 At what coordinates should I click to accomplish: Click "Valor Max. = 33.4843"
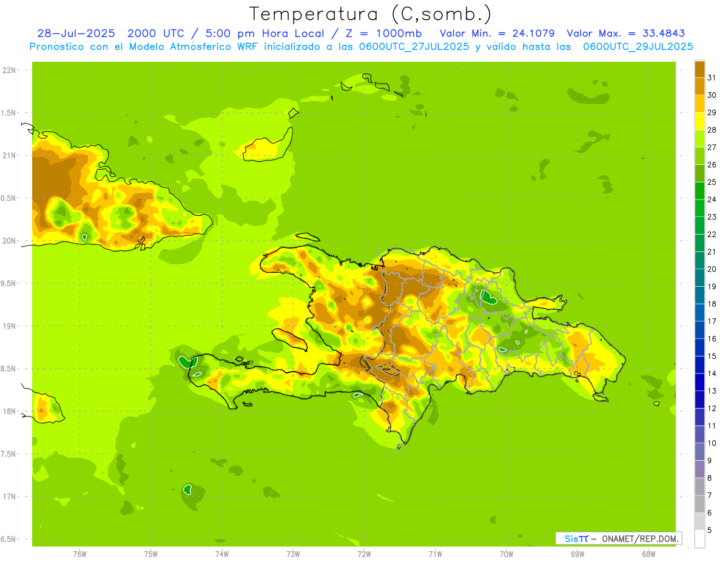tap(627, 33)
